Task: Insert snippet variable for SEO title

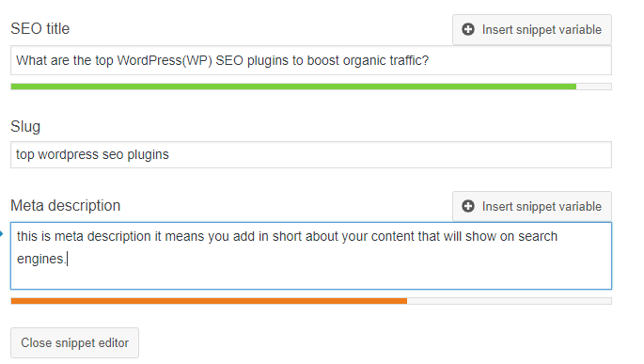Action: pos(532,29)
